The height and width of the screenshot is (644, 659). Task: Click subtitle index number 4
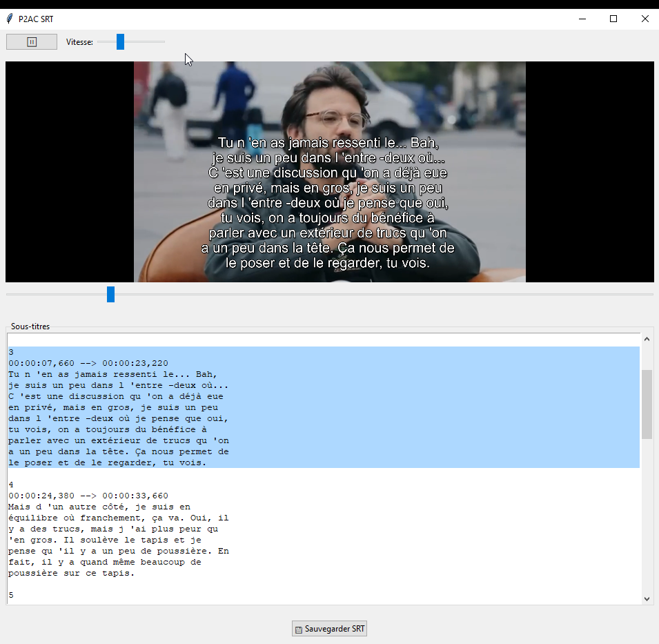[x=11, y=485]
